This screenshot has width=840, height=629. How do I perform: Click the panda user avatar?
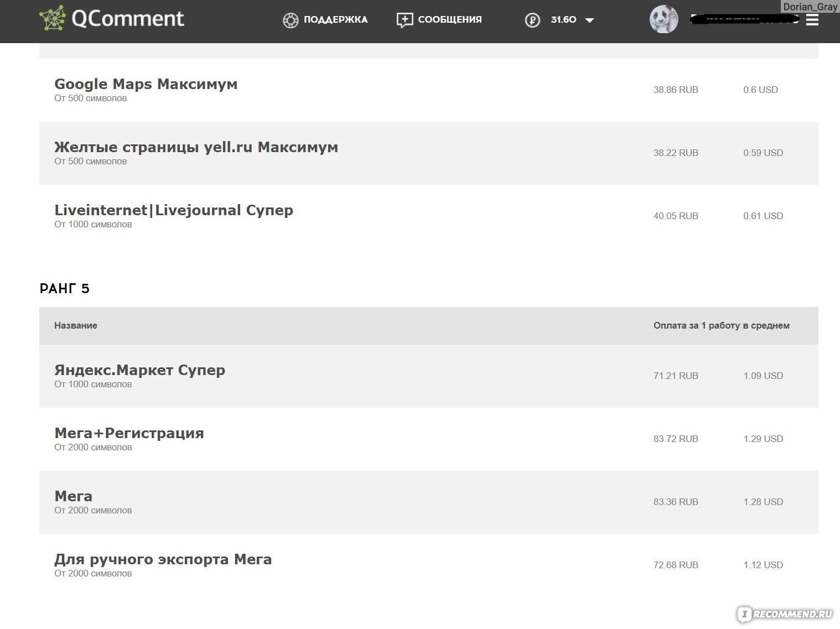click(x=664, y=19)
